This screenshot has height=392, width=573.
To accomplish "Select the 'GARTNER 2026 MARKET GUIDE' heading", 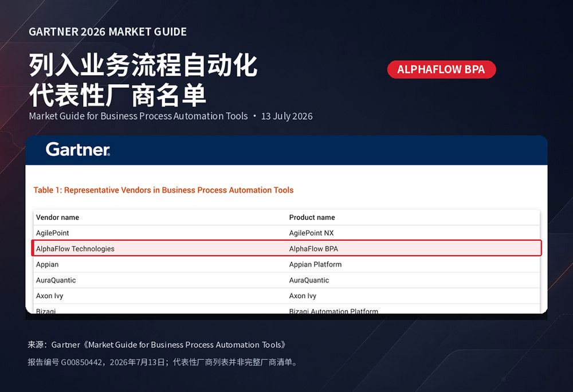I will click(108, 32).
